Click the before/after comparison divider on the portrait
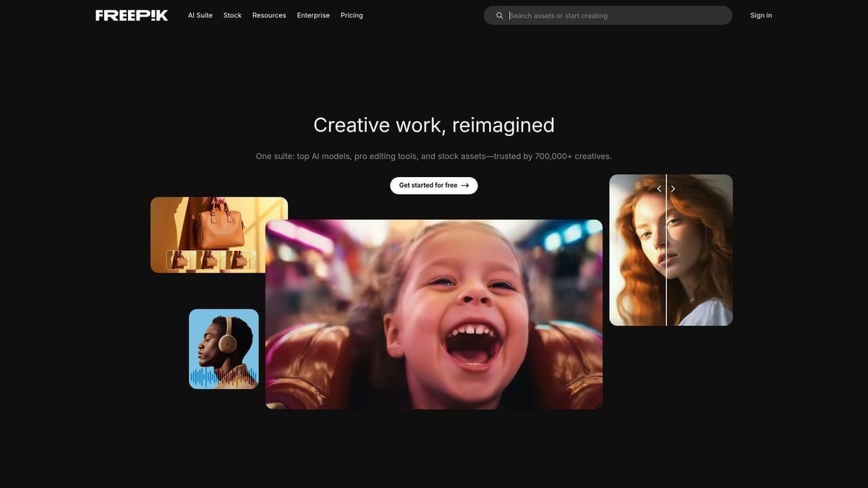The height and width of the screenshot is (488, 868). pyautogui.click(x=666, y=249)
